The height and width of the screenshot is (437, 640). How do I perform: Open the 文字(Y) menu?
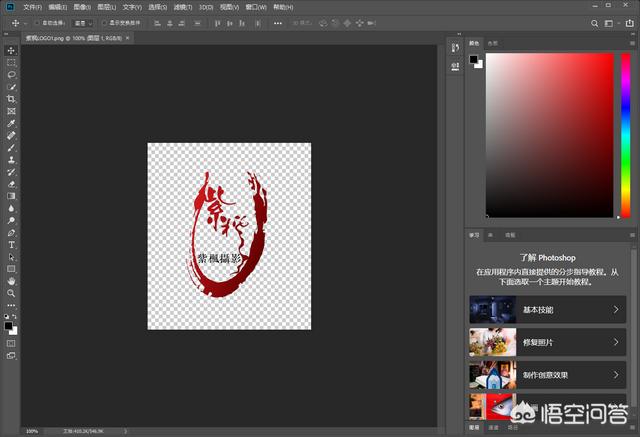point(132,7)
